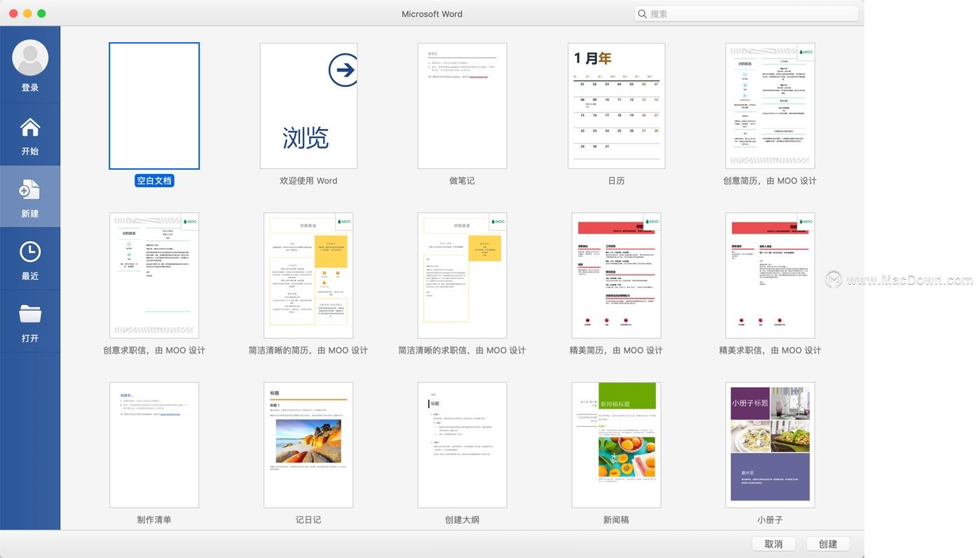Image resolution: width=980 pixels, height=558 pixels.
Task: Select the 小册子 brochure template thumbnail
Action: pos(770,445)
